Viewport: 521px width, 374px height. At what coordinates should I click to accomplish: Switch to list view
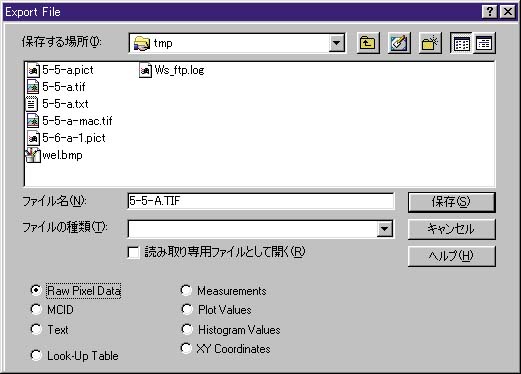(x=461, y=43)
